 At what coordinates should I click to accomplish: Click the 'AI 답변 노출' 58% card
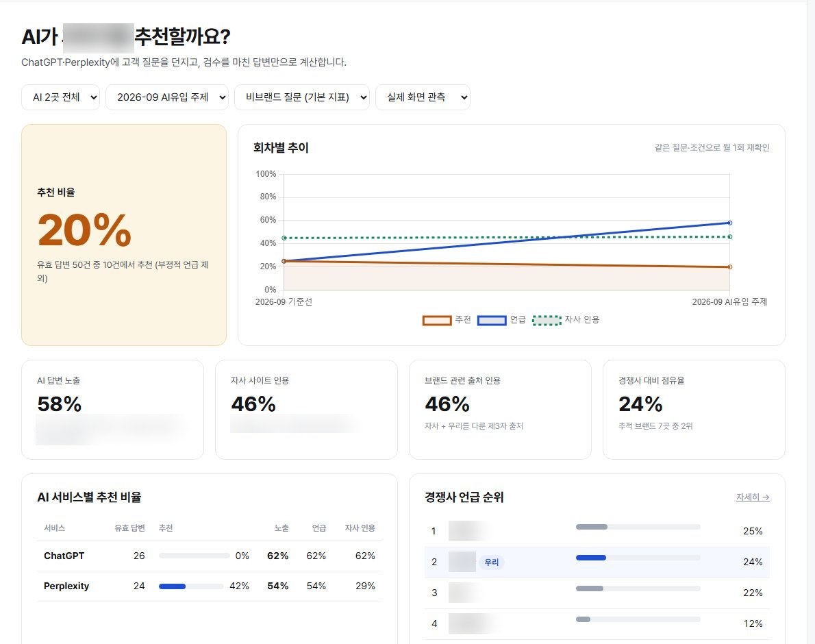click(x=112, y=410)
